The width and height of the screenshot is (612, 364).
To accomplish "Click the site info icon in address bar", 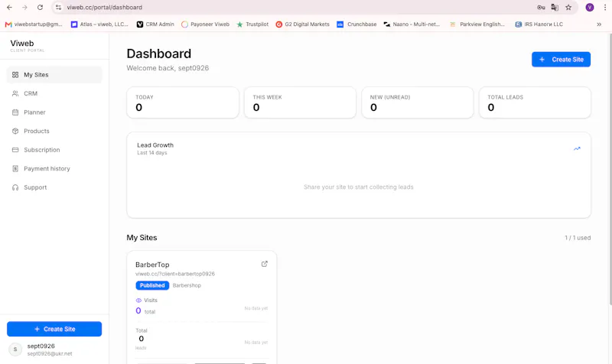I will coord(58,8).
